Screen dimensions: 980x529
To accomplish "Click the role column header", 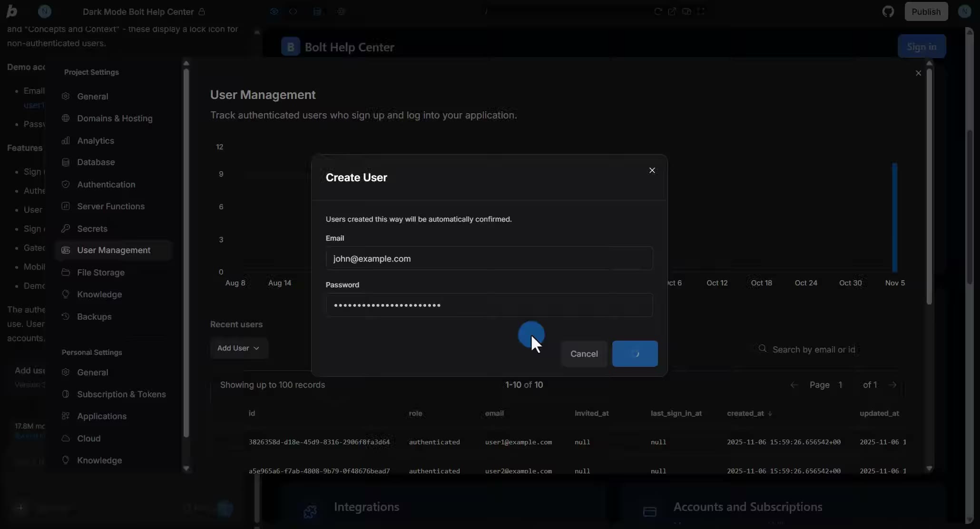I will click(x=415, y=413).
